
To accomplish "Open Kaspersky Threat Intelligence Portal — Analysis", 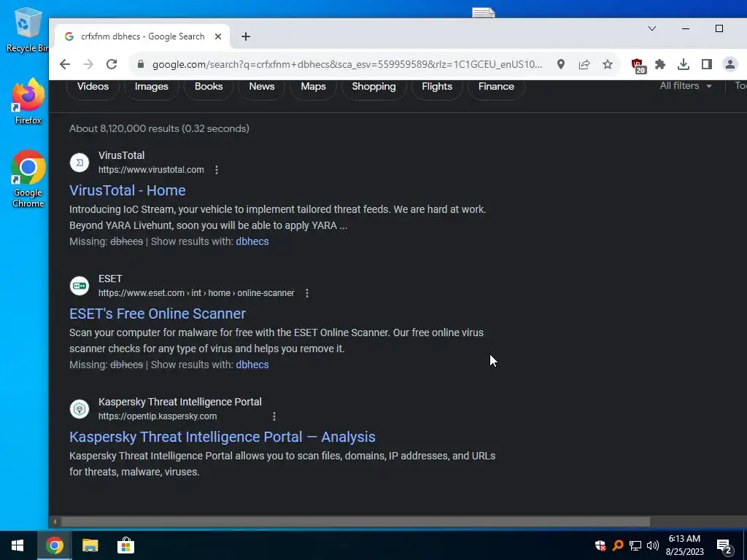I will click(222, 437).
